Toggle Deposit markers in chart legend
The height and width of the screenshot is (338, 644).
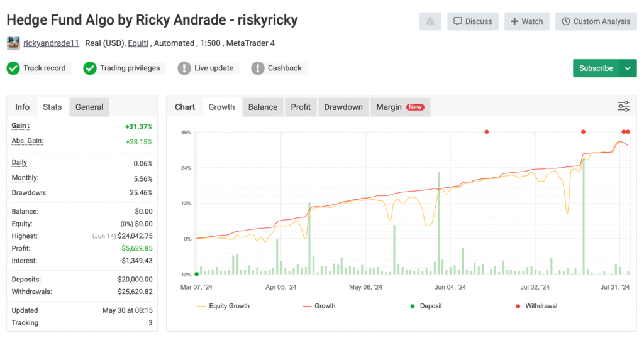pos(427,306)
